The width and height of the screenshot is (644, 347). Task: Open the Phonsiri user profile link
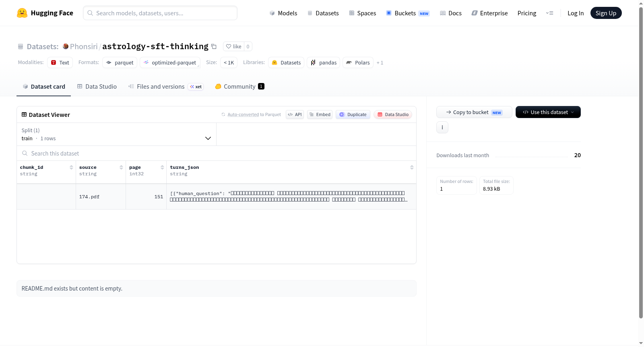click(84, 46)
